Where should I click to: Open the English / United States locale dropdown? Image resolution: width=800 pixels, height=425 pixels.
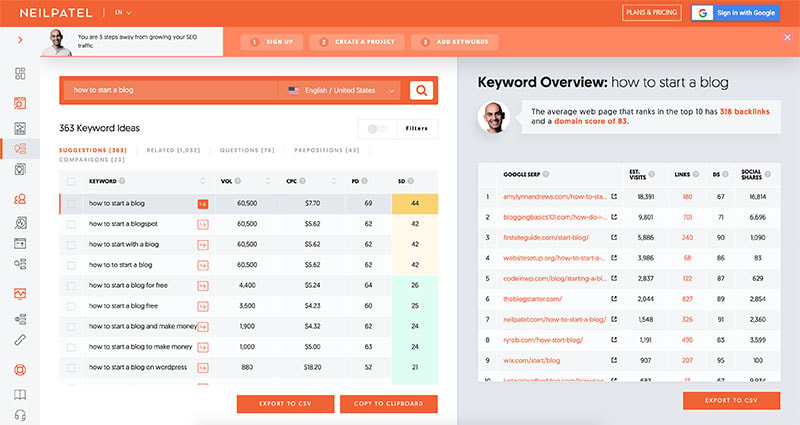pyautogui.click(x=341, y=90)
